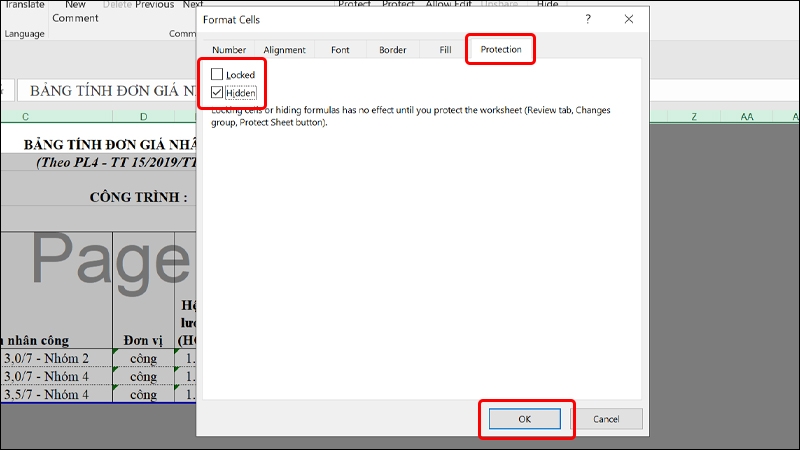Click Cancel in Format Cells dialog
This screenshot has height=450, width=800.
tap(606, 419)
